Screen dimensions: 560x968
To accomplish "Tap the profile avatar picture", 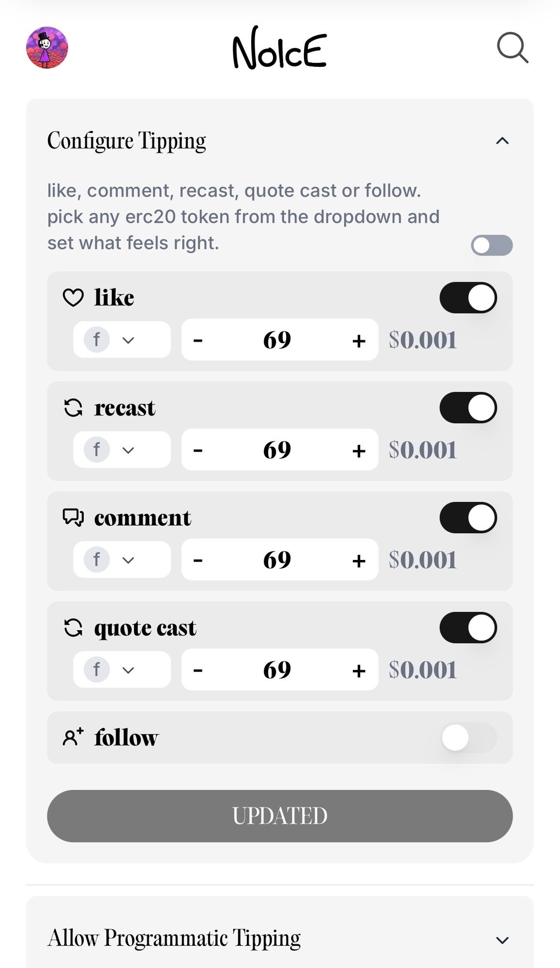I will click(47, 47).
